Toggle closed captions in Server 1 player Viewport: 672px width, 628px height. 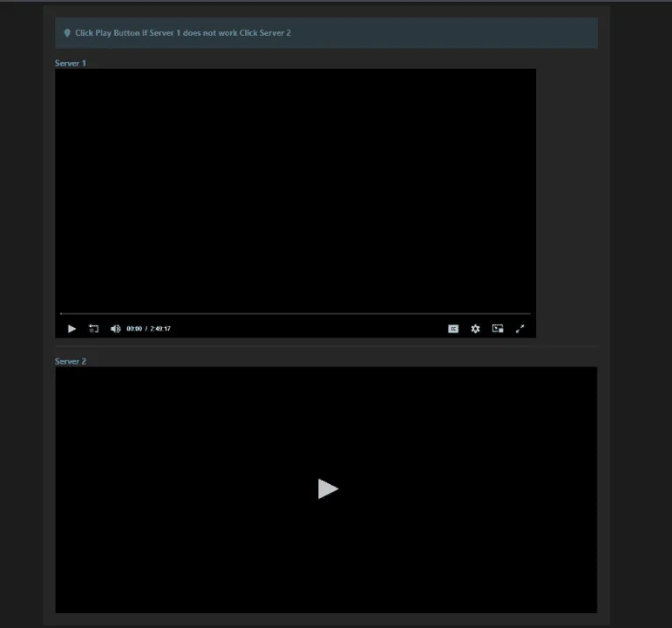pyautogui.click(x=453, y=329)
